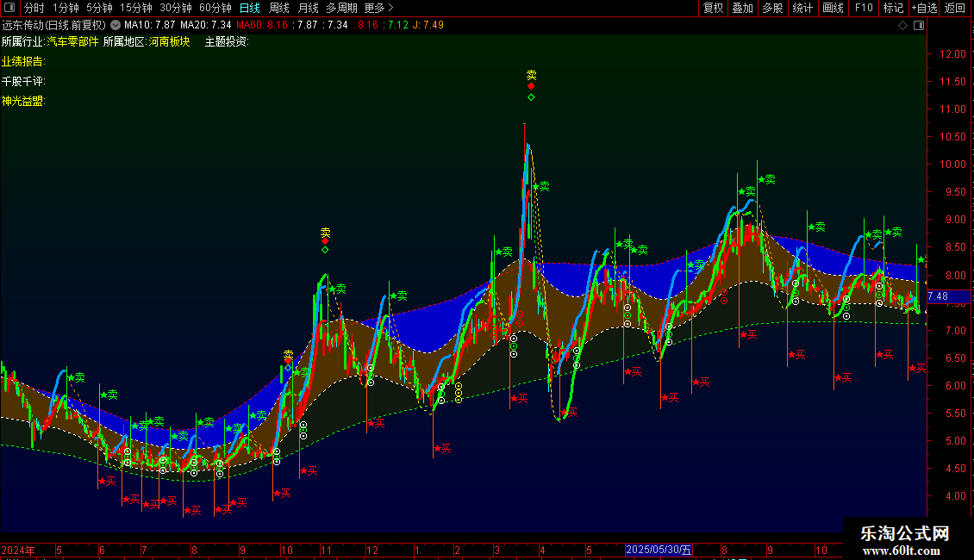This screenshot has height=560, width=974.
Task: Add stock with +自选 button
Action: (924, 8)
